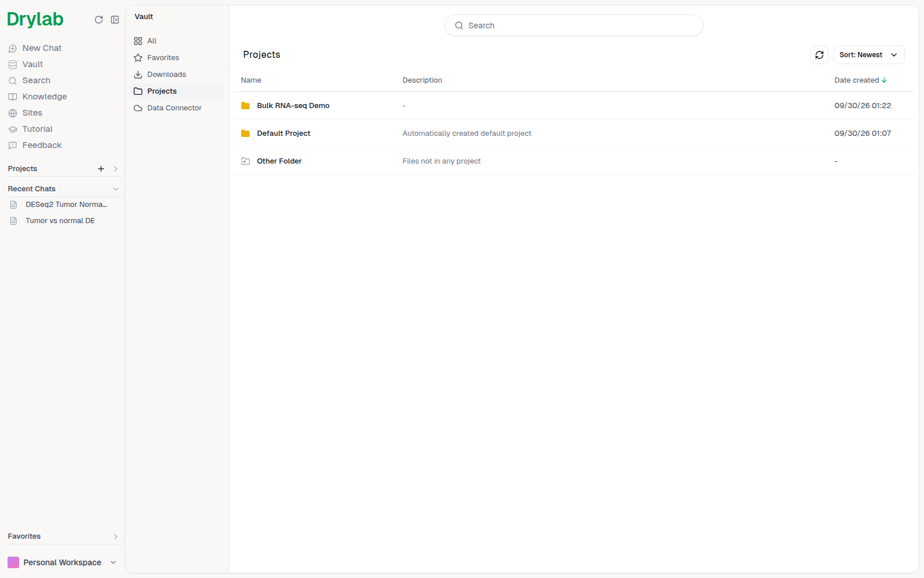Viewport: 924px width, 578px height.
Task: Click the New Chat icon
Action: coord(13,49)
